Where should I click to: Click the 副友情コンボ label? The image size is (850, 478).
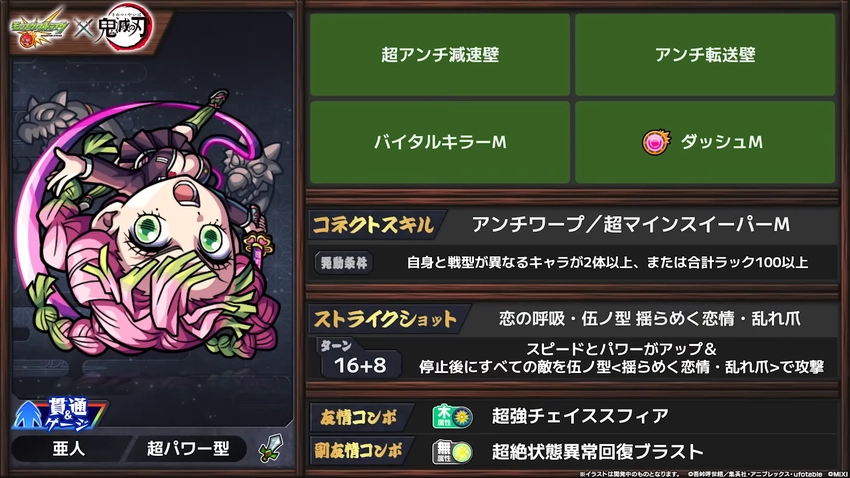(359, 451)
